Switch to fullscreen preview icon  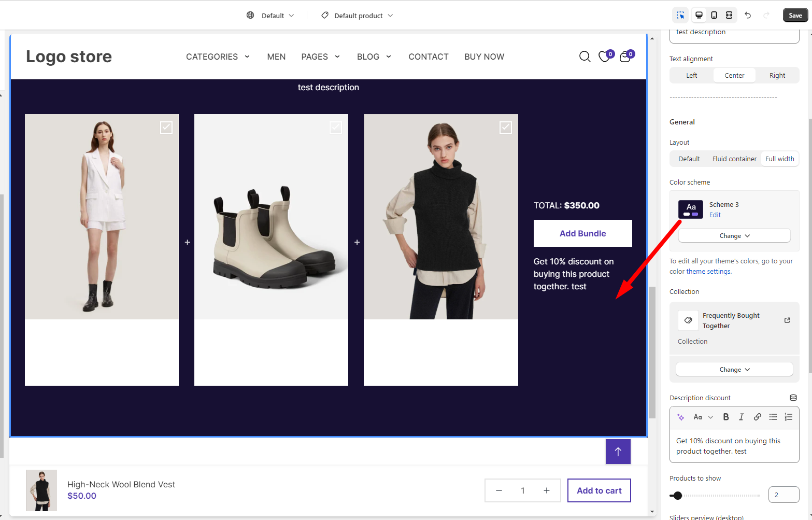729,15
